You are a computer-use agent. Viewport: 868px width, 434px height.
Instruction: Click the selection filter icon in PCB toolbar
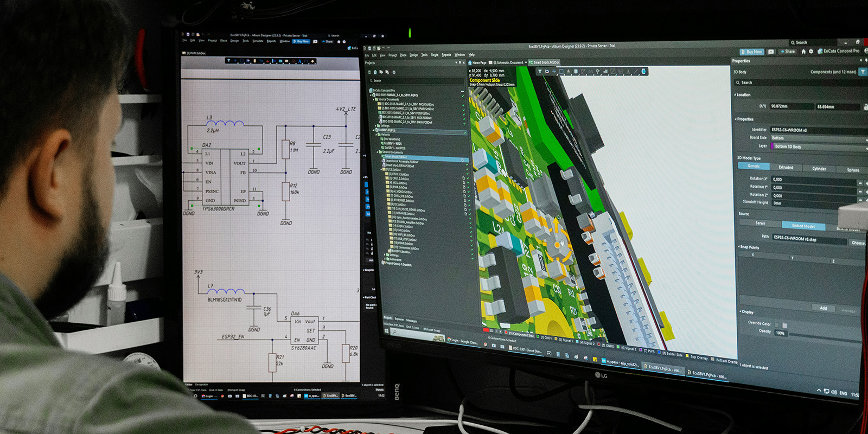540,72
